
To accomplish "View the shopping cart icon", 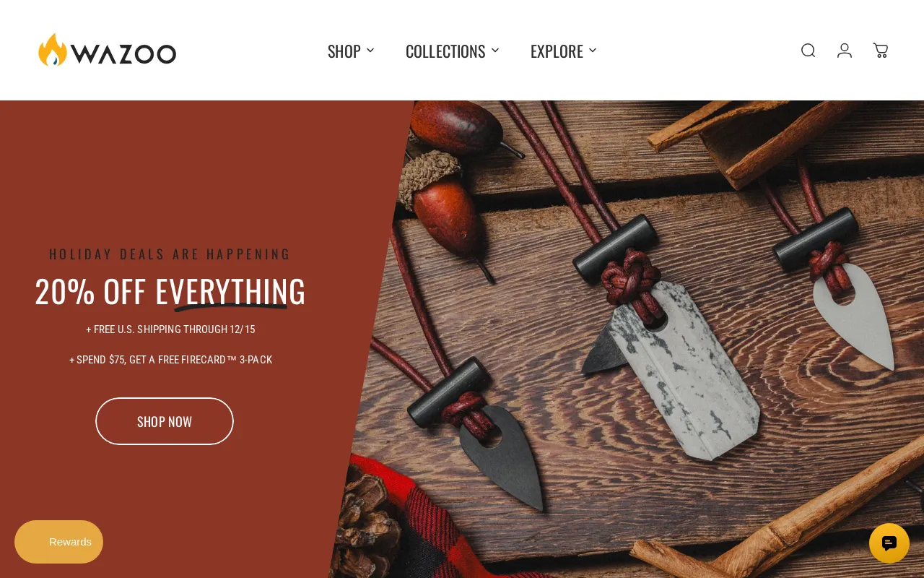I will (881, 51).
